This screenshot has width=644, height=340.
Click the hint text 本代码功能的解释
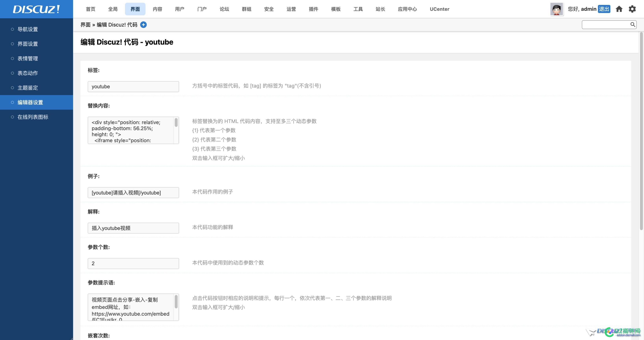[213, 227]
